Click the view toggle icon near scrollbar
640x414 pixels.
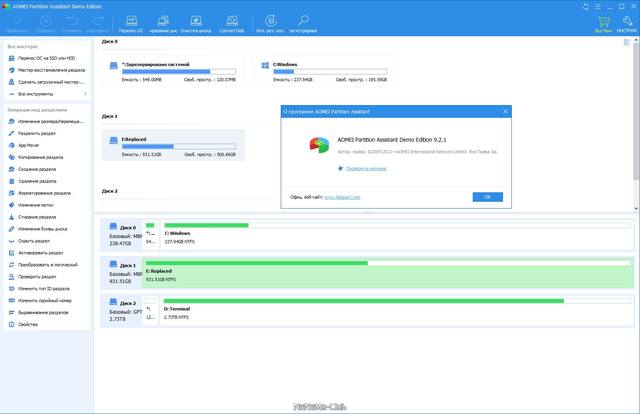(627, 42)
